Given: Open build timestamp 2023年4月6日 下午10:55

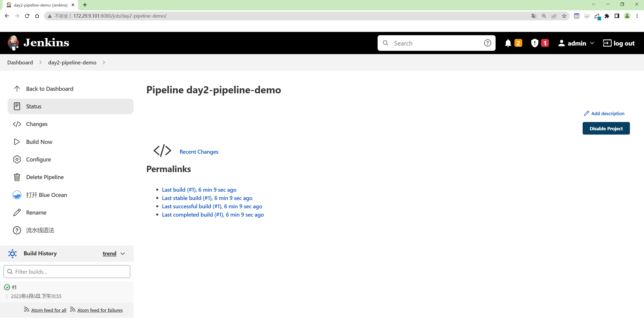Looking at the screenshot, I should 36,296.
